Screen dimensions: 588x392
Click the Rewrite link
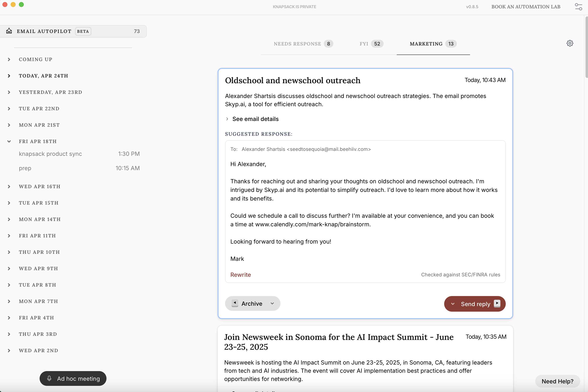(x=240, y=275)
